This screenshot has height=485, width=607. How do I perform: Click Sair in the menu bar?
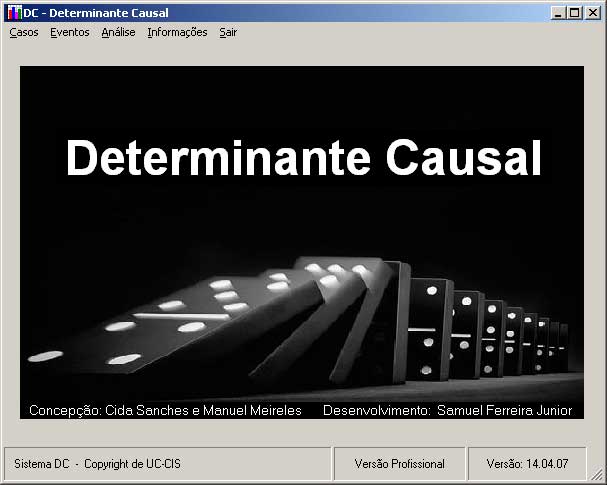click(x=228, y=32)
